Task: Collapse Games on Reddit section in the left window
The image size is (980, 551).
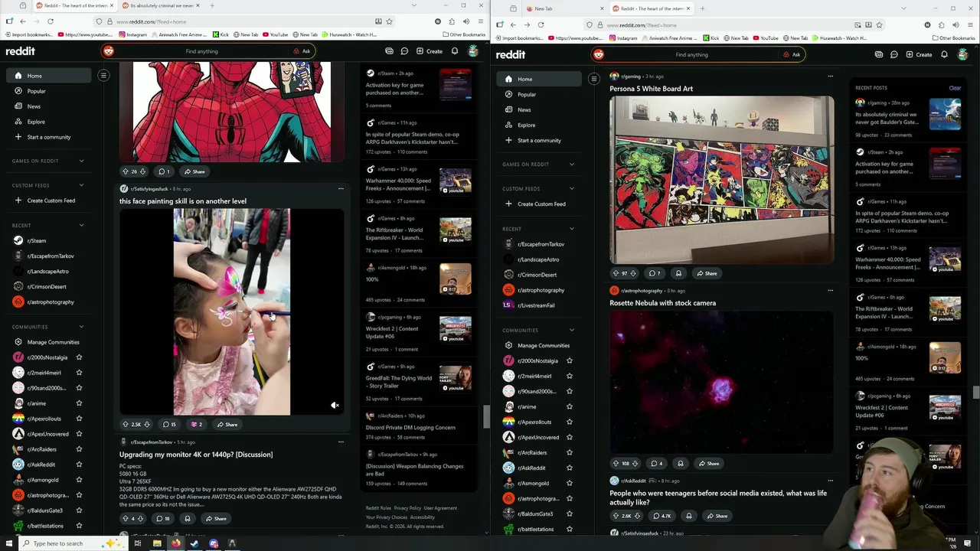Action: point(81,161)
